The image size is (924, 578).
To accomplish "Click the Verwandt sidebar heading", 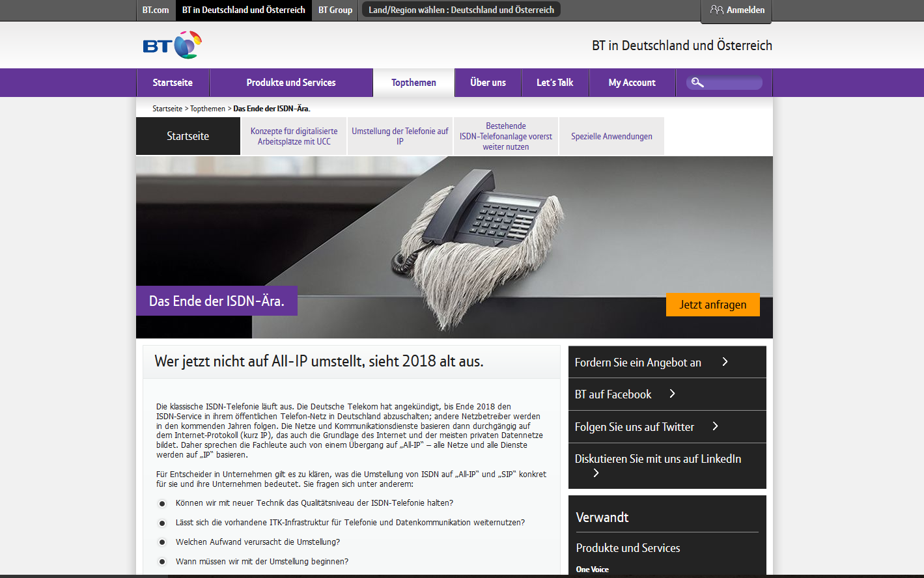I will coord(602,517).
